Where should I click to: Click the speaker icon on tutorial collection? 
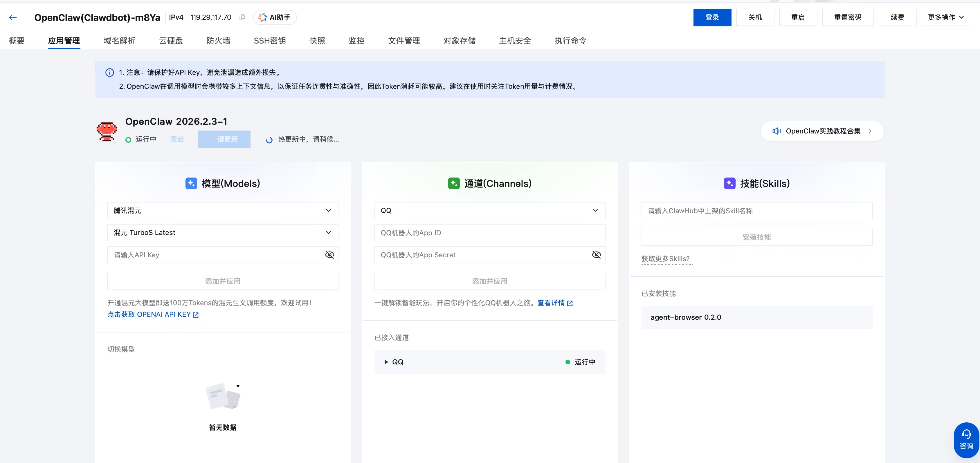[777, 131]
